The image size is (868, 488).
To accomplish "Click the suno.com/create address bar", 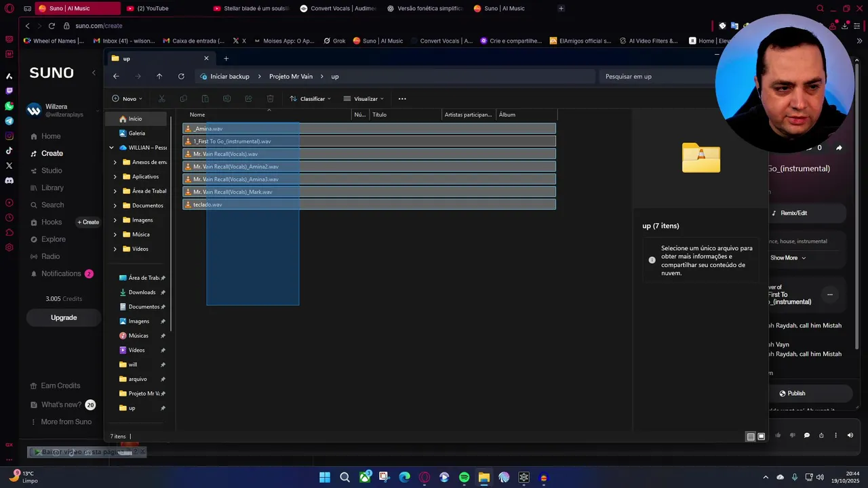I will coord(99,26).
